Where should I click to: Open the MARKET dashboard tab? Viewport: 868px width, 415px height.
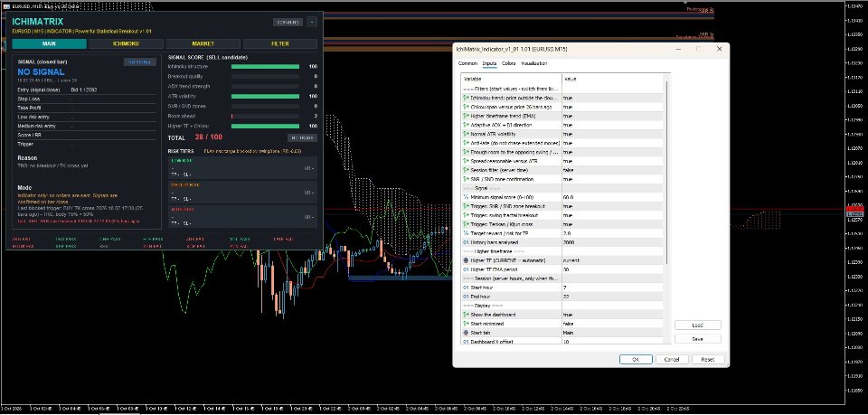203,43
